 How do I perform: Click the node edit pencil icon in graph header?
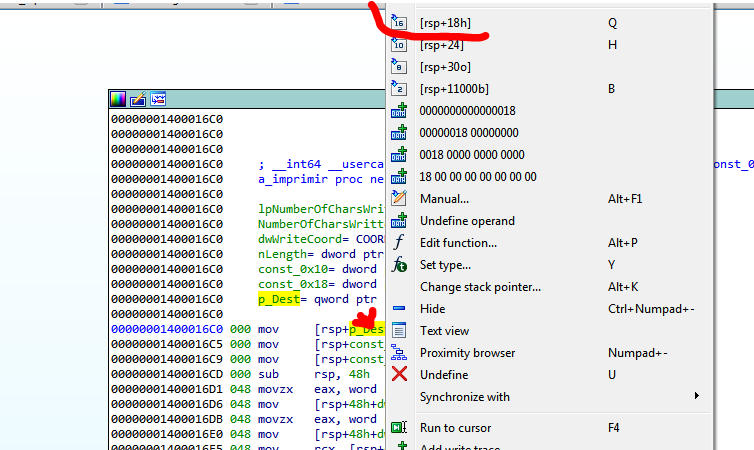click(138, 98)
